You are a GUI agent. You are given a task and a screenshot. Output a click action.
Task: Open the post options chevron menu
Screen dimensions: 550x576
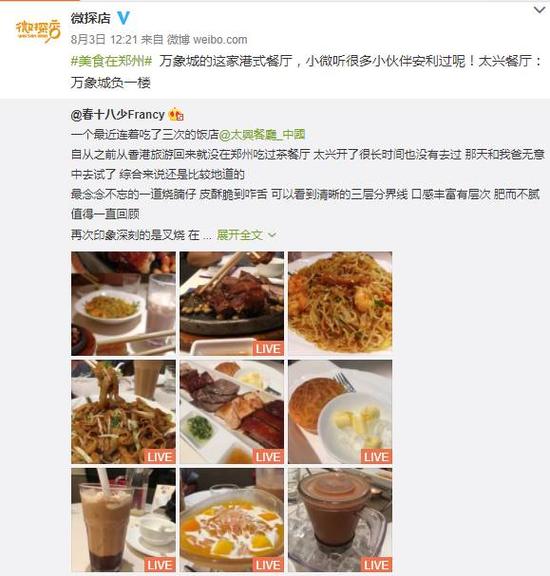click(x=539, y=10)
